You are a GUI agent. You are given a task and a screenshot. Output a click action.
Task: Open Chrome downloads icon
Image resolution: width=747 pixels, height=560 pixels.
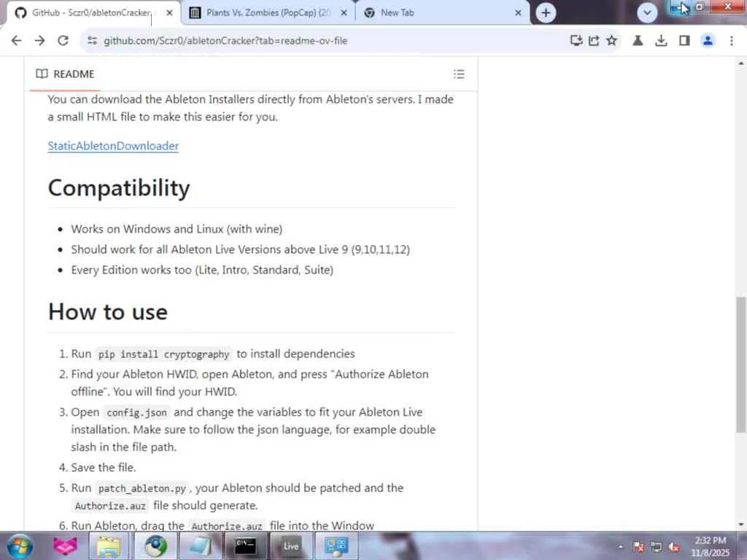pyautogui.click(x=661, y=41)
